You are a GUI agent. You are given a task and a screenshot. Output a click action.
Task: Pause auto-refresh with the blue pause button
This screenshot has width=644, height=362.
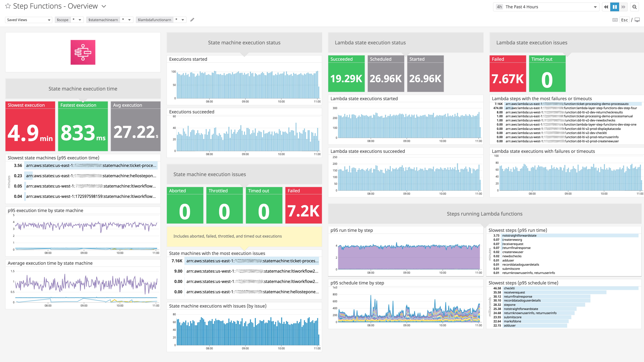click(615, 7)
